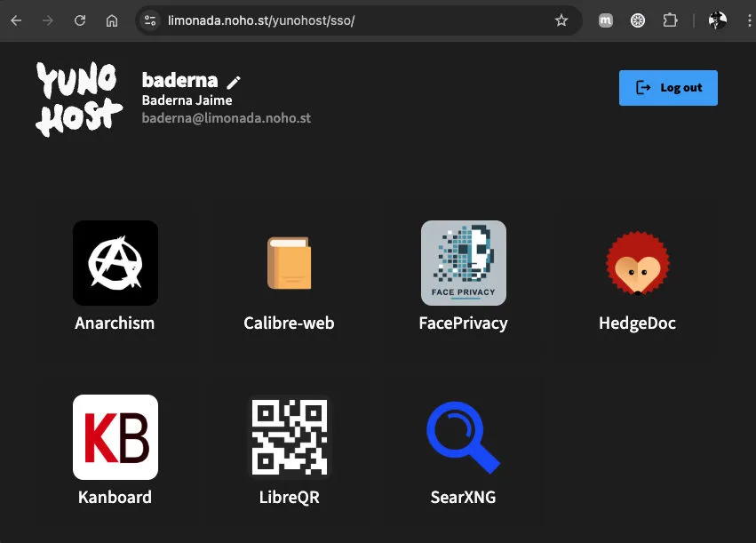This screenshot has width=756, height=543.
Task: Go to browser home page
Action: point(112,20)
